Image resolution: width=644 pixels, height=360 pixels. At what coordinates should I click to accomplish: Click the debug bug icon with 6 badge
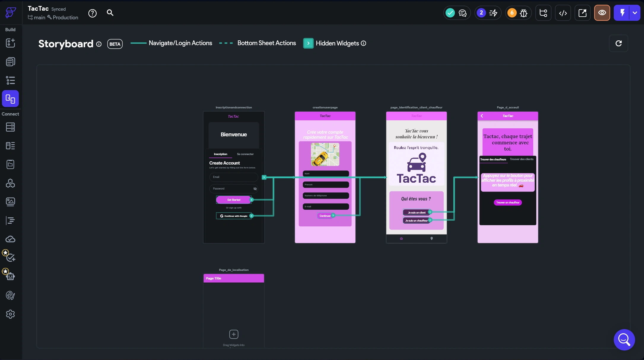[524, 13]
